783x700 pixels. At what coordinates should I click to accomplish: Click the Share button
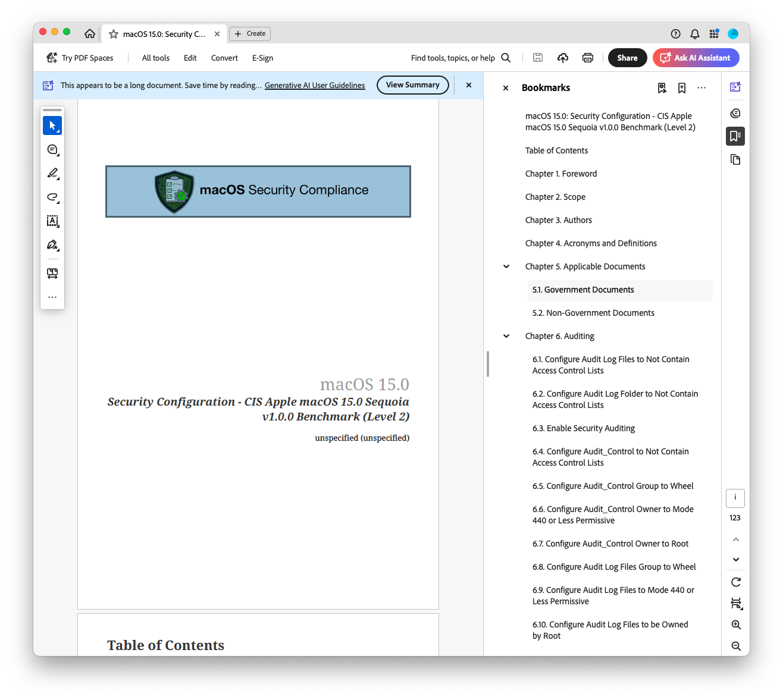point(627,58)
